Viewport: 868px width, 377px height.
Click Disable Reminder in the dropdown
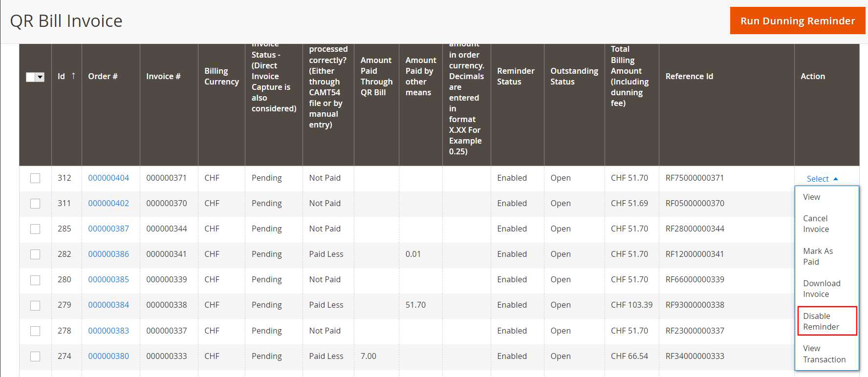coord(821,321)
